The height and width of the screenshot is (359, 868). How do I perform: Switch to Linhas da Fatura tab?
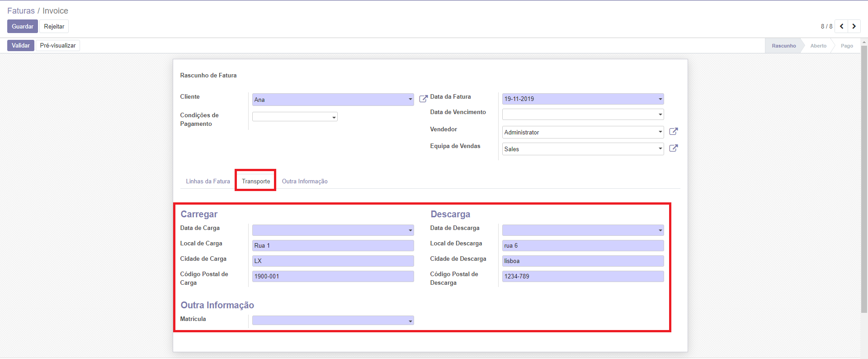208,181
